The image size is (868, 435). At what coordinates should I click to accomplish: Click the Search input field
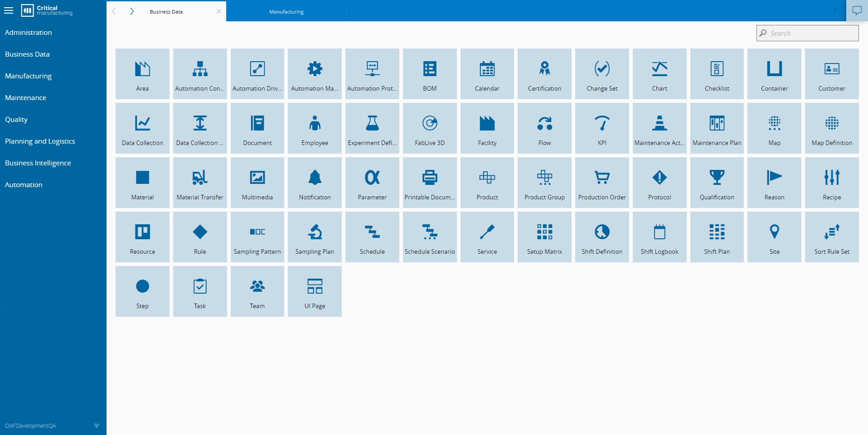pos(807,33)
